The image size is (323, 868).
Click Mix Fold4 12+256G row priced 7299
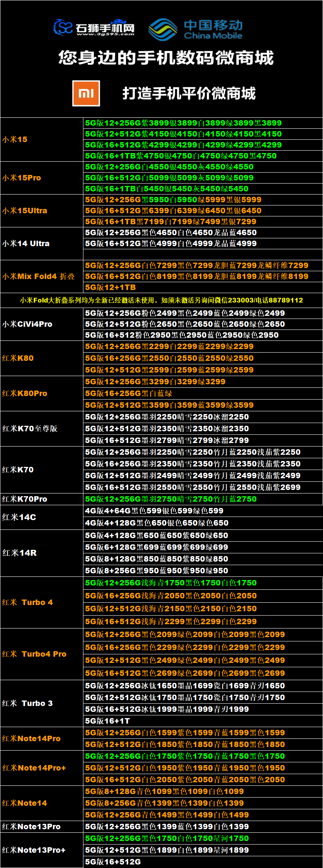pos(203,265)
